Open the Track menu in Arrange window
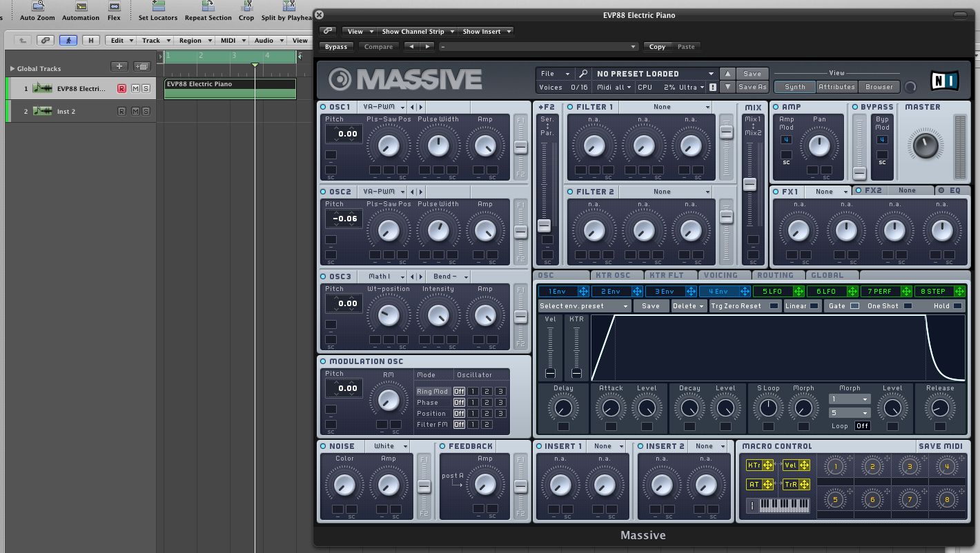Image resolution: width=980 pixels, height=553 pixels. 155,41
